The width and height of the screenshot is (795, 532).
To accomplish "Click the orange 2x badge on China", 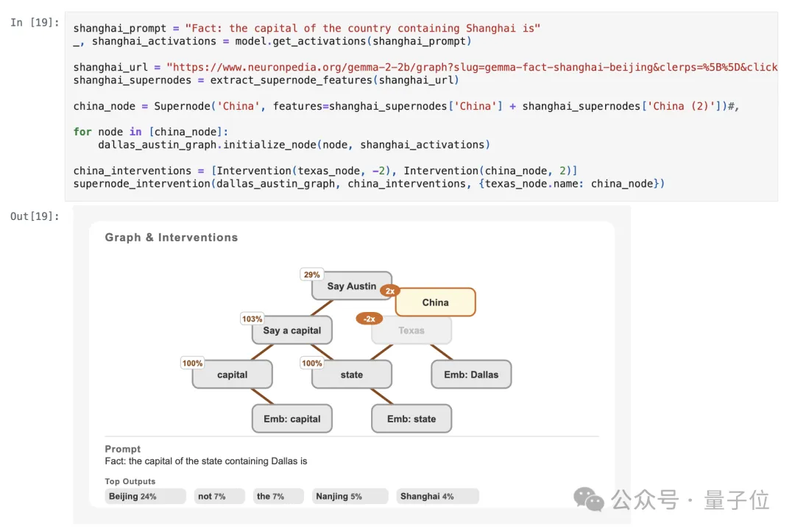I will coord(389,291).
